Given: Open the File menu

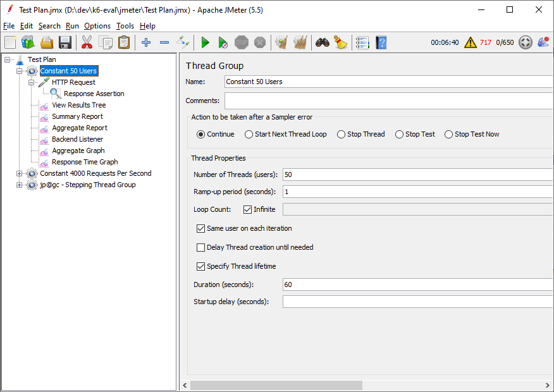Looking at the screenshot, I should pyautogui.click(x=9, y=26).
